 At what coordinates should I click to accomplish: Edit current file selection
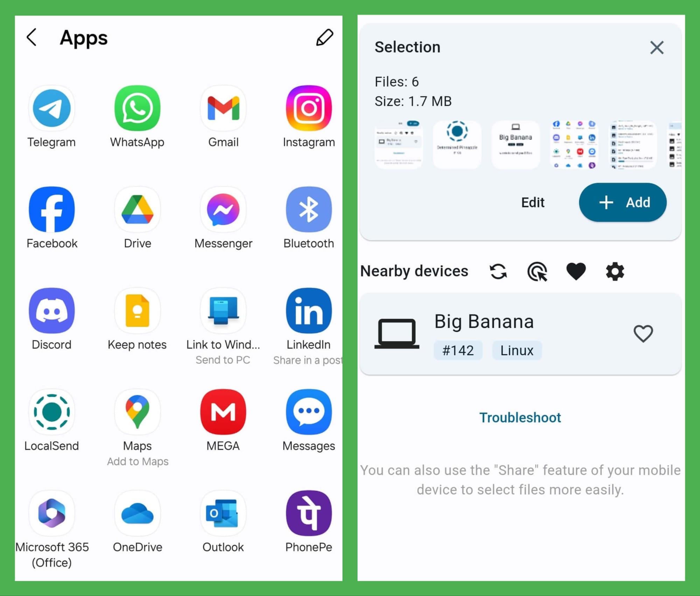click(x=533, y=202)
